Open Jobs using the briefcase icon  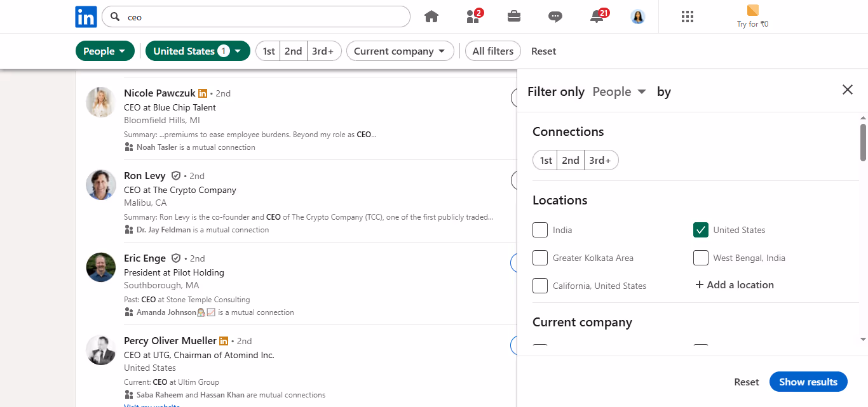click(513, 17)
